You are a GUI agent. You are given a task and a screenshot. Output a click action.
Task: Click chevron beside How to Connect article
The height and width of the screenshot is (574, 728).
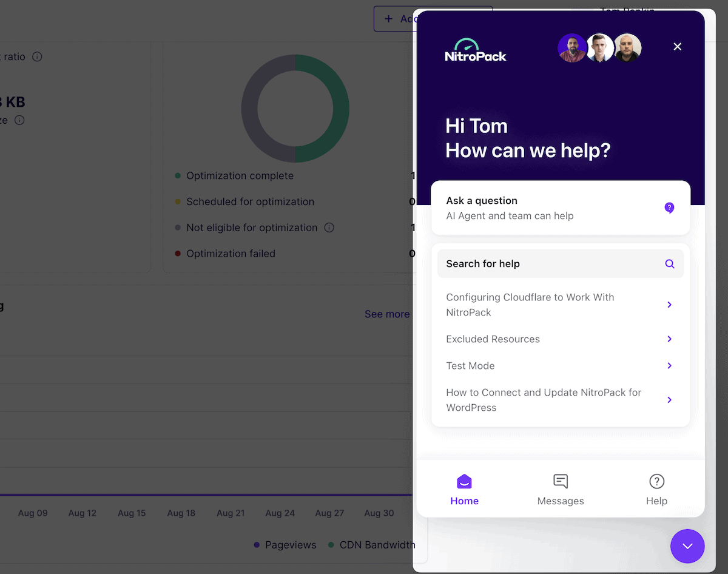[x=670, y=400]
